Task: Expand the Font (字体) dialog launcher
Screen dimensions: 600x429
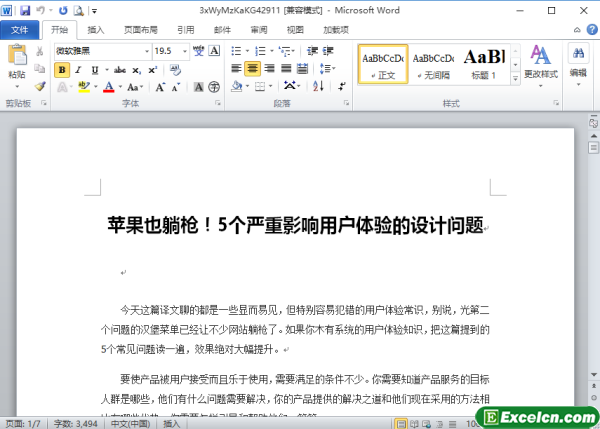Action: (x=218, y=104)
